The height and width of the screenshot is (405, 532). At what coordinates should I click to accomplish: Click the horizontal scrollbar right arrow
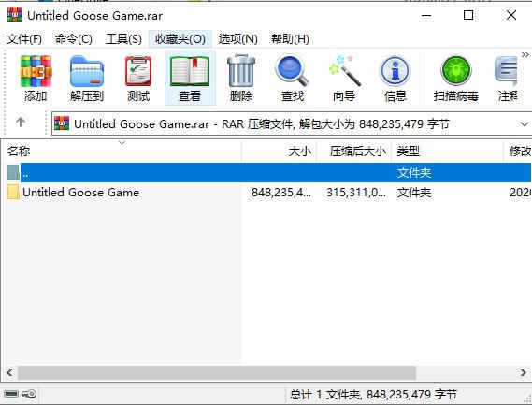click(524, 373)
